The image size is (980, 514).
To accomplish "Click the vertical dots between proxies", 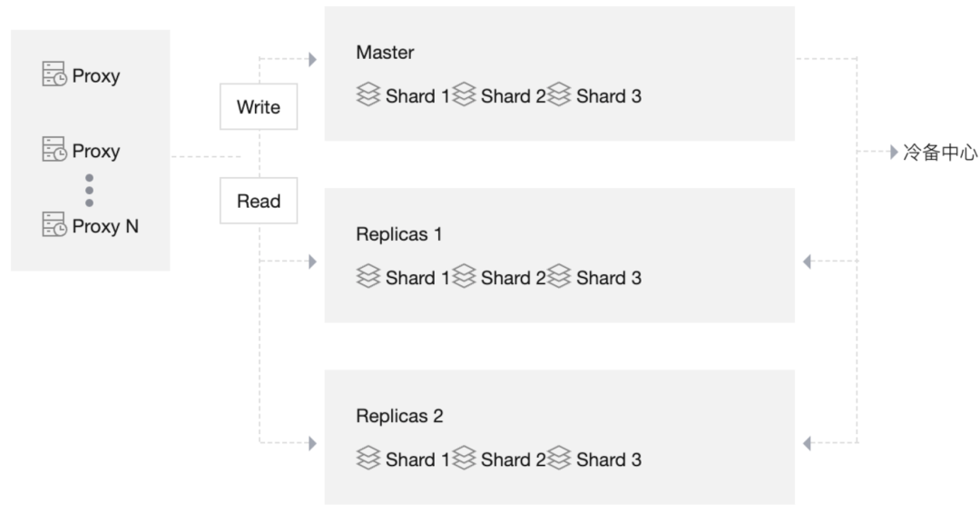I will [89, 190].
